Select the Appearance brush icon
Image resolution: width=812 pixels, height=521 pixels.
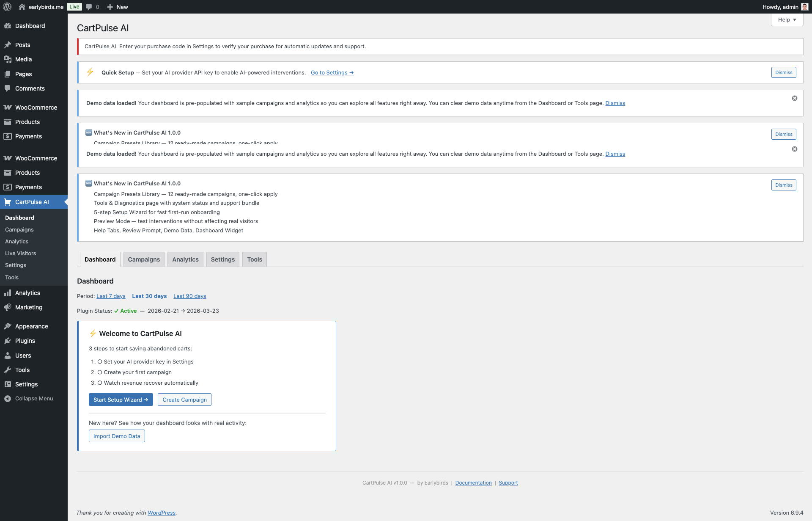coord(8,326)
